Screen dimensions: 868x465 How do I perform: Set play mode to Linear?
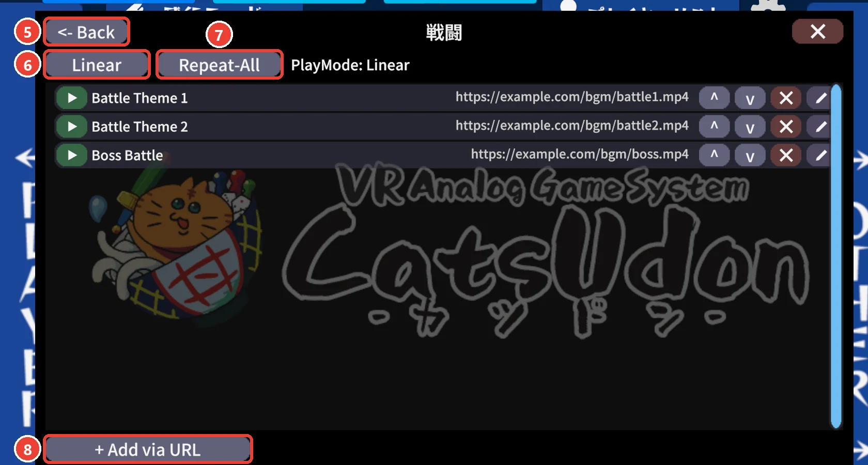click(x=97, y=65)
